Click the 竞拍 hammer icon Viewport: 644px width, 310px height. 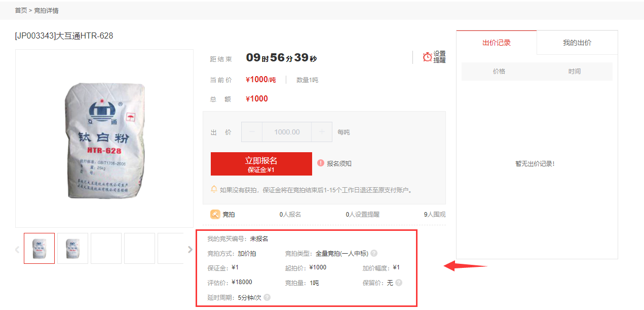click(215, 215)
